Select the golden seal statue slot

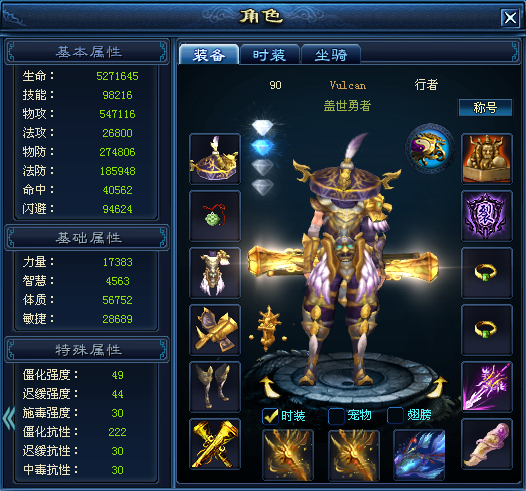[487, 159]
